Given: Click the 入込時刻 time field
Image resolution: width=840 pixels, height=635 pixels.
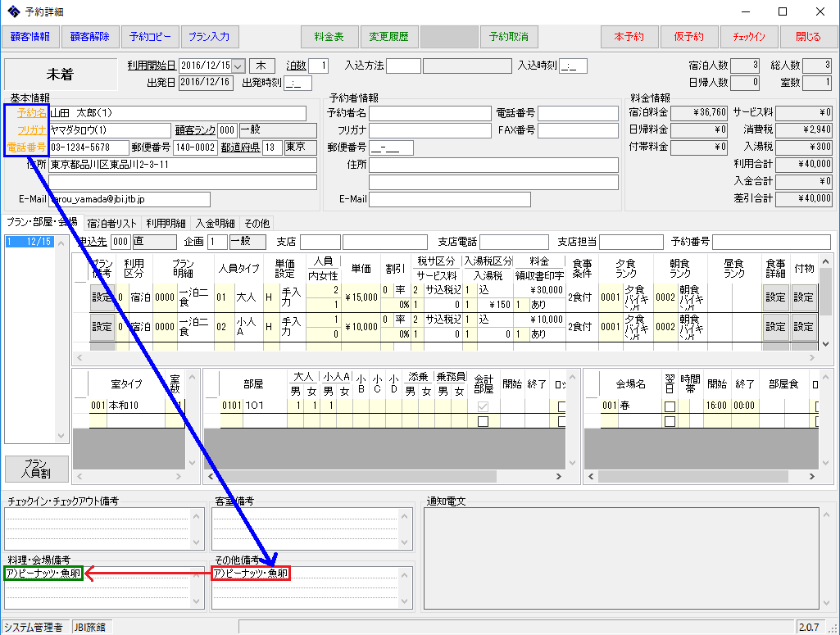Looking at the screenshot, I should [x=573, y=66].
